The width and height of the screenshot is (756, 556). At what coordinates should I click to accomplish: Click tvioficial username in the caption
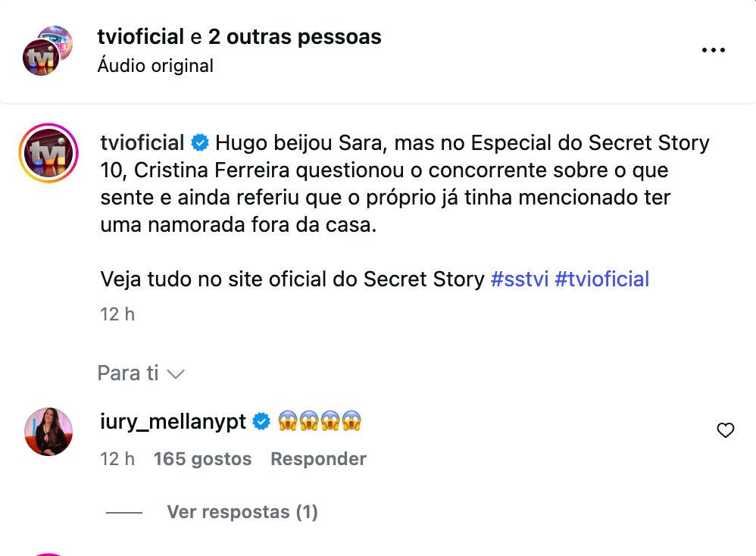click(x=142, y=142)
